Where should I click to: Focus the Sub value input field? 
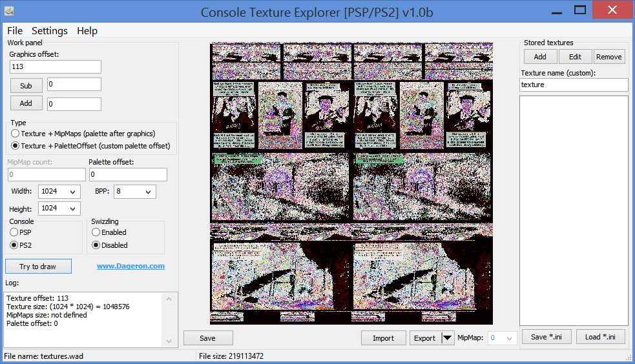coord(74,84)
